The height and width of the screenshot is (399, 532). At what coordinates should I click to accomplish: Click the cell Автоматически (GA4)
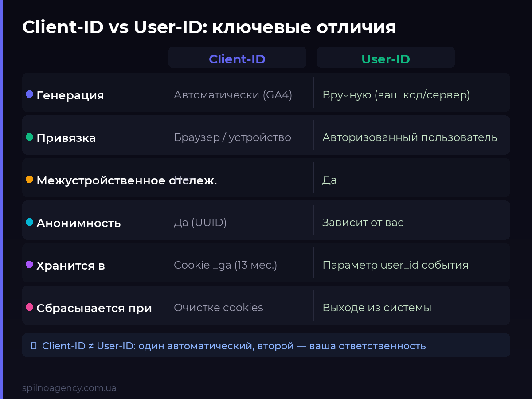click(233, 95)
